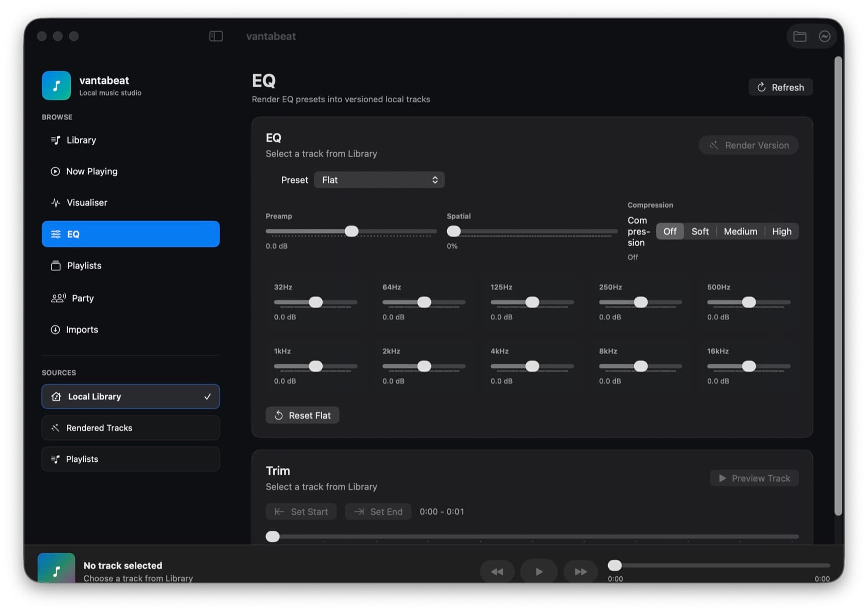The image size is (868, 612).
Task: Click the vantabeat music note logo
Action: (x=56, y=85)
